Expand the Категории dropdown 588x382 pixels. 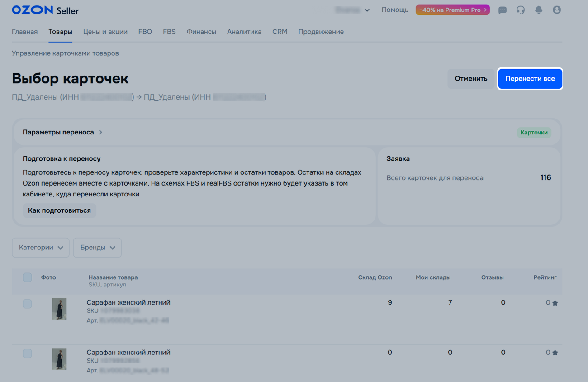[41, 248]
